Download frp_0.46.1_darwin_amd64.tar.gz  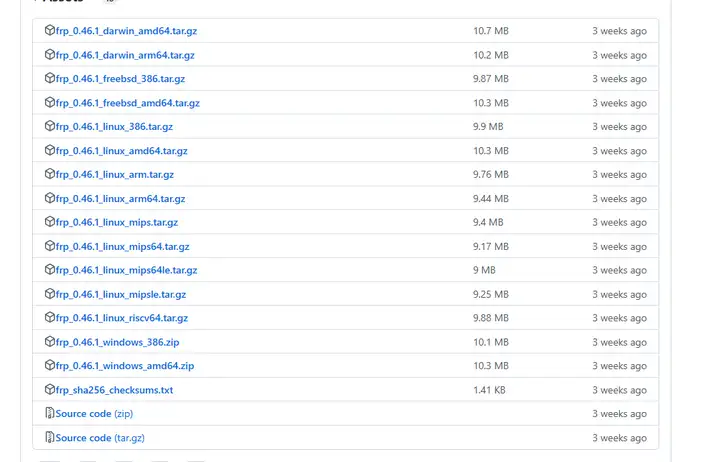pos(126,31)
